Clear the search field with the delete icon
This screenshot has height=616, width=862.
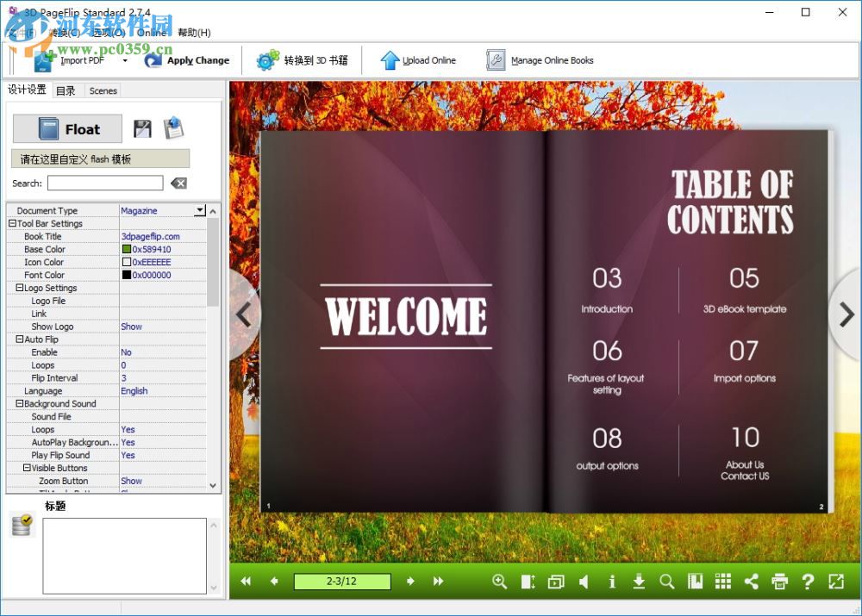tap(178, 184)
